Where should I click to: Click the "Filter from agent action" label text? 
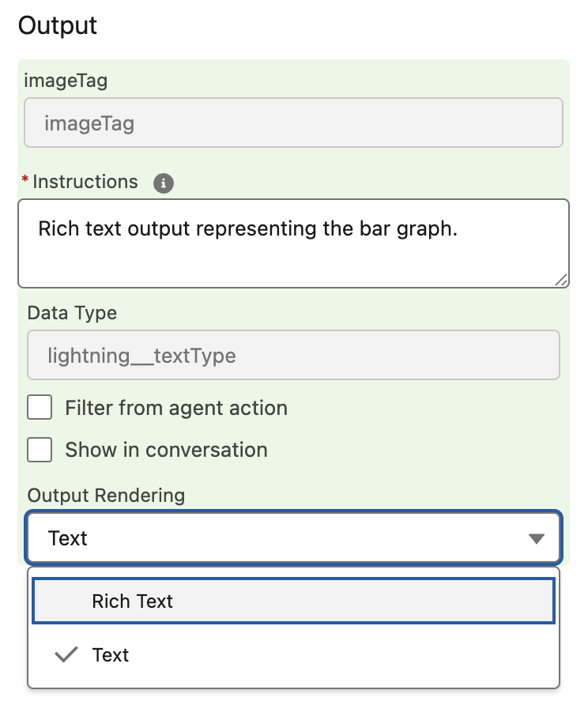[x=176, y=408]
